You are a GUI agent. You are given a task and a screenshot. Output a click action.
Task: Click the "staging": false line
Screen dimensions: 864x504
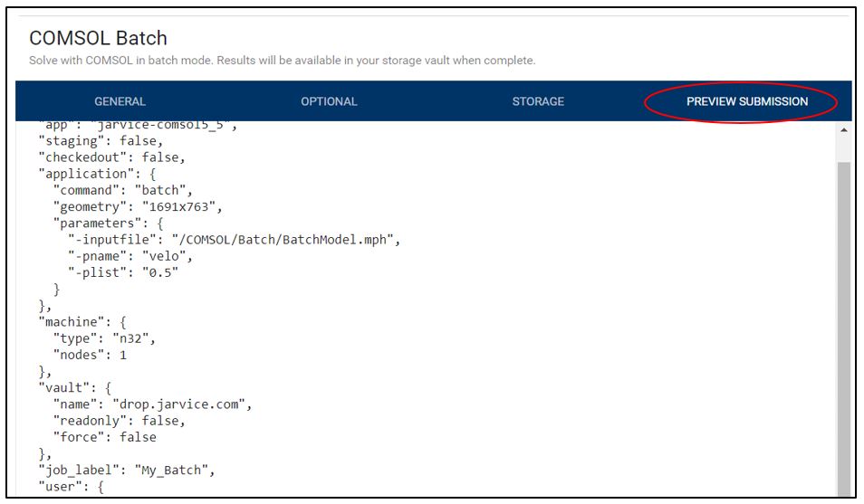(x=101, y=140)
